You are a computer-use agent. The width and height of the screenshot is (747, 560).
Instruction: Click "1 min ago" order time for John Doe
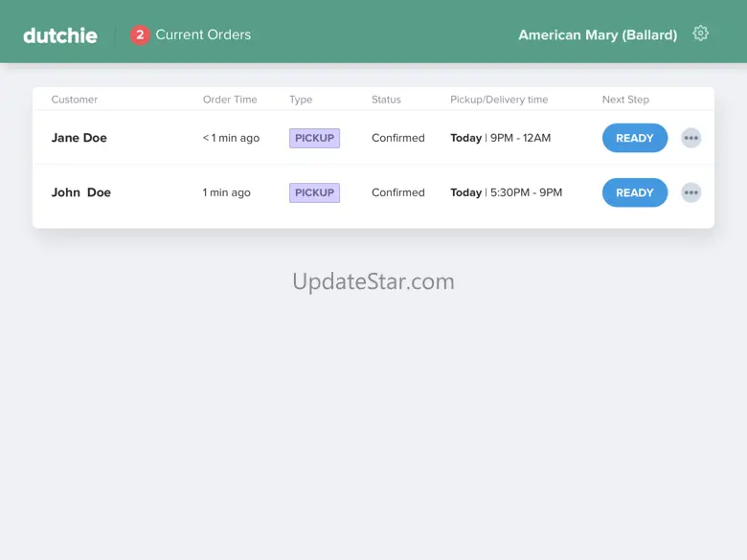[x=226, y=192]
